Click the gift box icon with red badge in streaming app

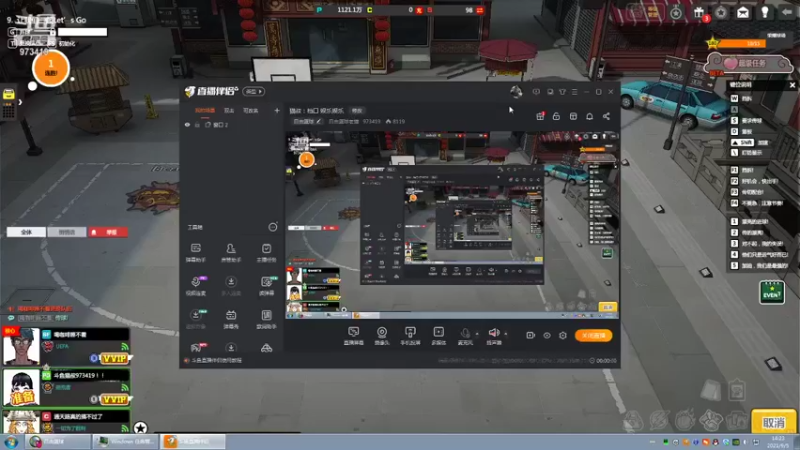point(540,116)
